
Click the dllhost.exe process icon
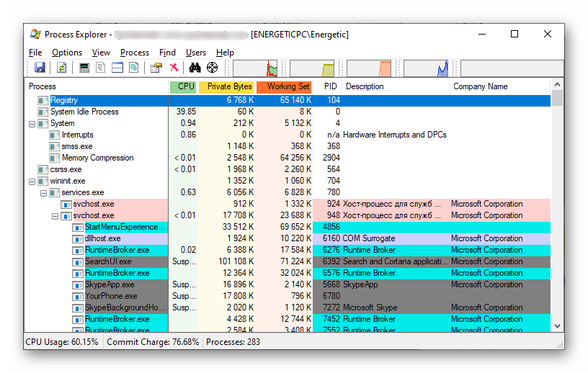click(x=78, y=239)
